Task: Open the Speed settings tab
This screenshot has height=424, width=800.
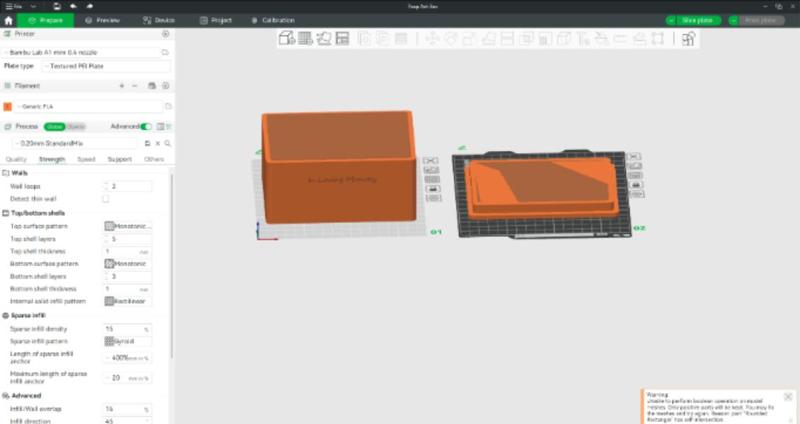Action: tap(86, 159)
